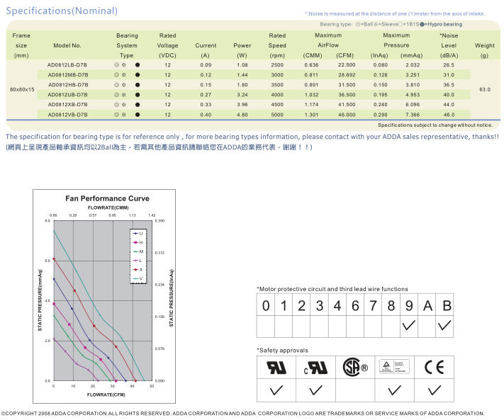504x420 pixels.
Task: Click function cell 0 in motor protective table
Action: click(266, 305)
